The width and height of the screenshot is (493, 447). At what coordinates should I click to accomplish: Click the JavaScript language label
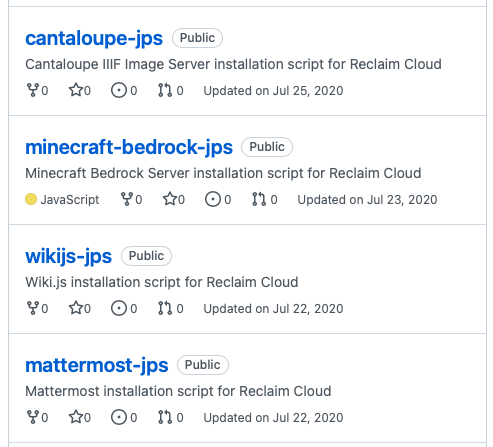[x=70, y=200]
